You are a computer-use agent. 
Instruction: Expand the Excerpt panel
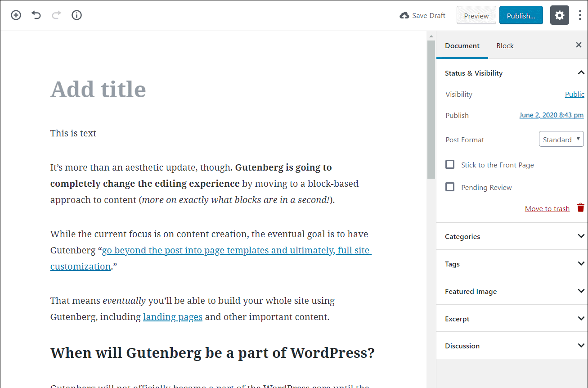(x=512, y=319)
